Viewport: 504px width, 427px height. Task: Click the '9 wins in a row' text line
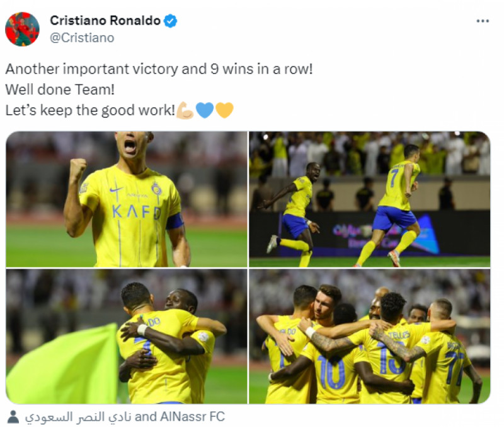[x=159, y=69]
